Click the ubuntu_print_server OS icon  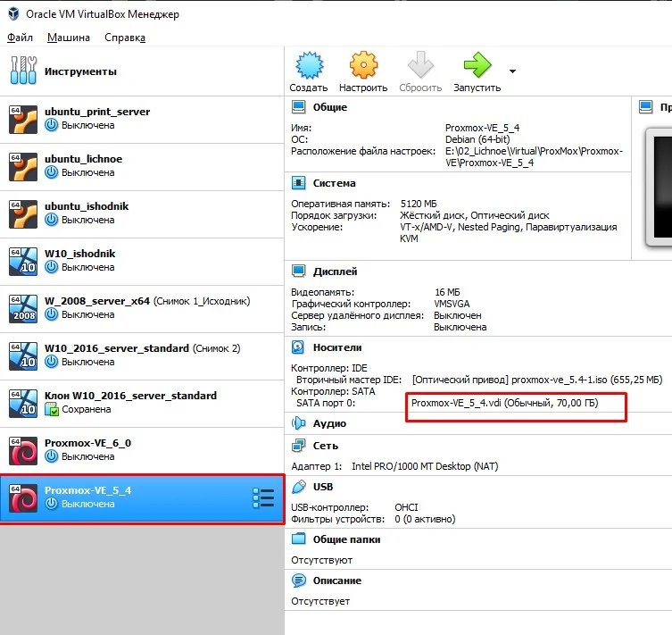pos(23,119)
